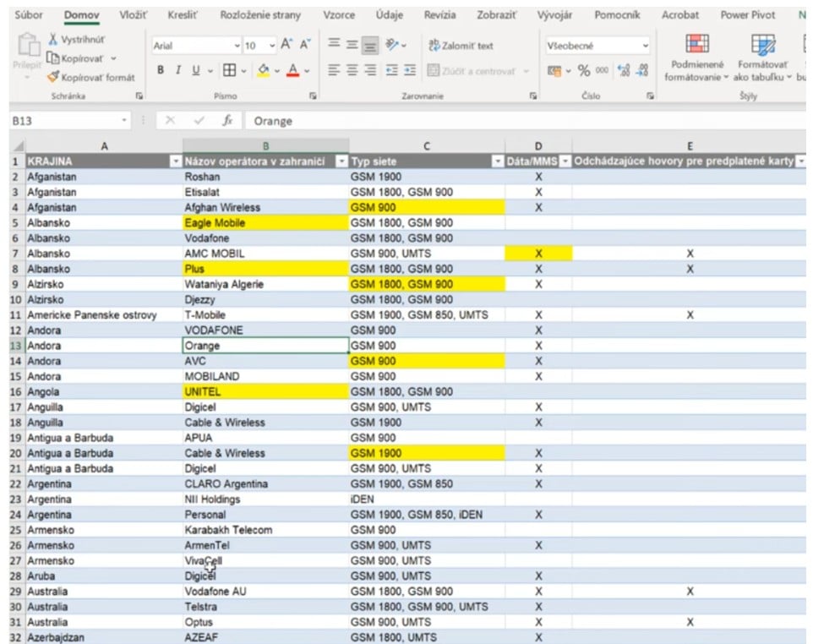Increase font size with the large A icon
The height and width of the screenshot is (644, 813).
point(286,45)
